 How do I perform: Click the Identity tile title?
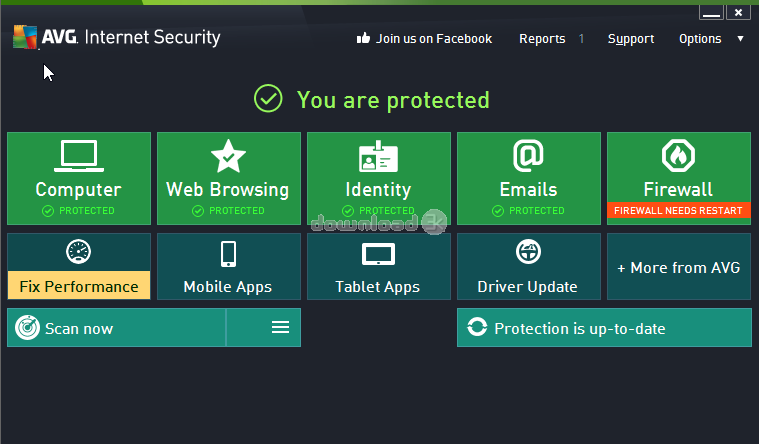pyautogui.click(x=378, y=189)
